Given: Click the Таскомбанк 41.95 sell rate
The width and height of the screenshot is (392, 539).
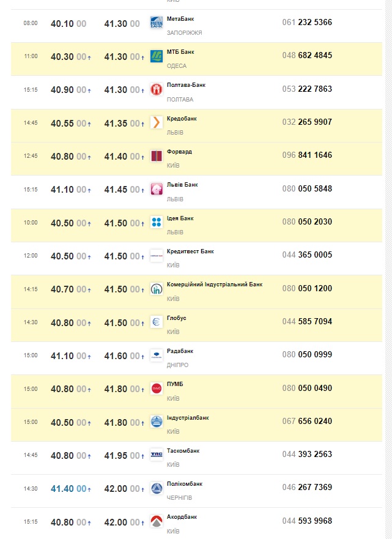Looking at the screenshot, I should point(116,455).
